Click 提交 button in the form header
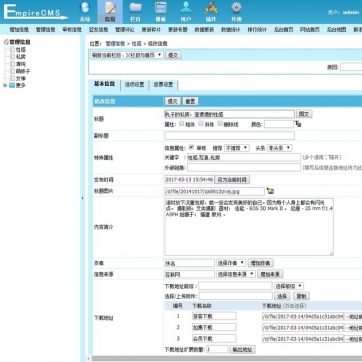Screen dimensions: 362x362 (x=172, y=101)
